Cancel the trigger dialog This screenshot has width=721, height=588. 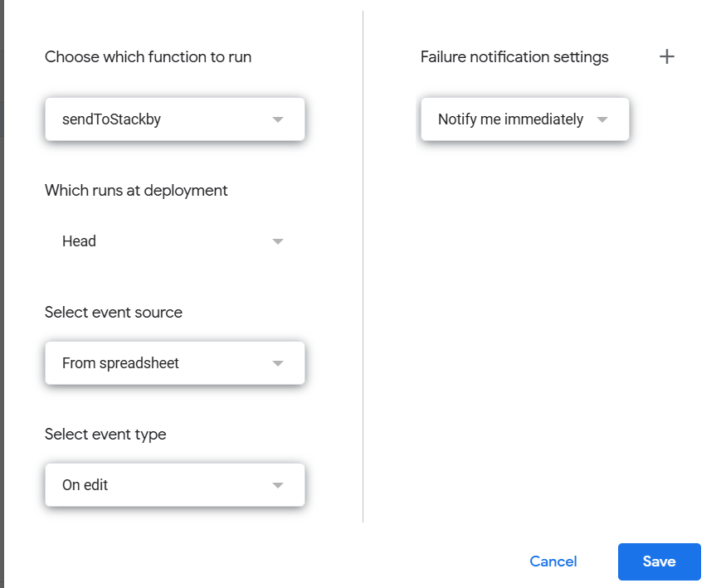point(553,561)
